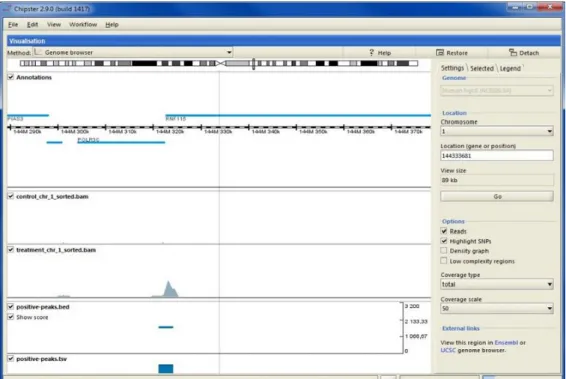Open the Chromosome dropdown

[x=497, y=131]
